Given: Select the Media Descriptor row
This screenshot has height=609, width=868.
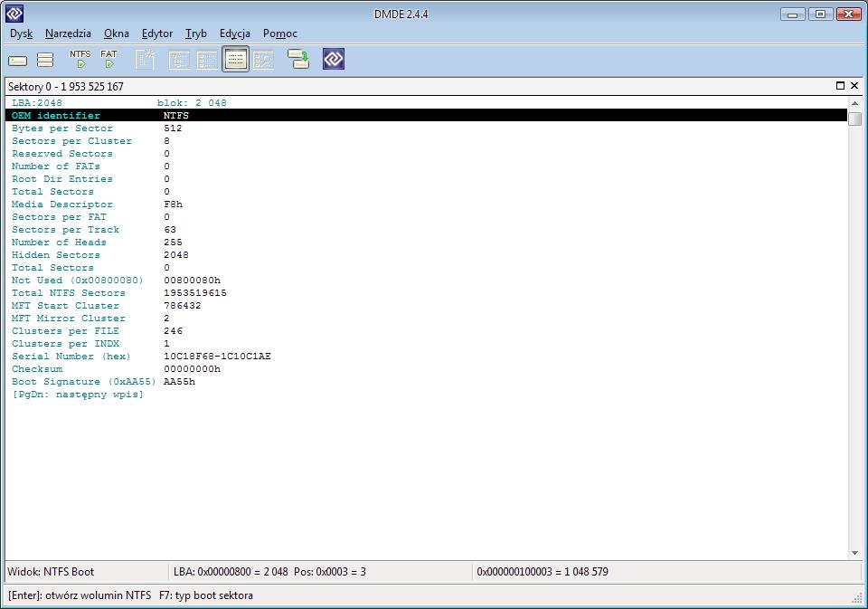Looking at the screenshot, I should 426,204.
